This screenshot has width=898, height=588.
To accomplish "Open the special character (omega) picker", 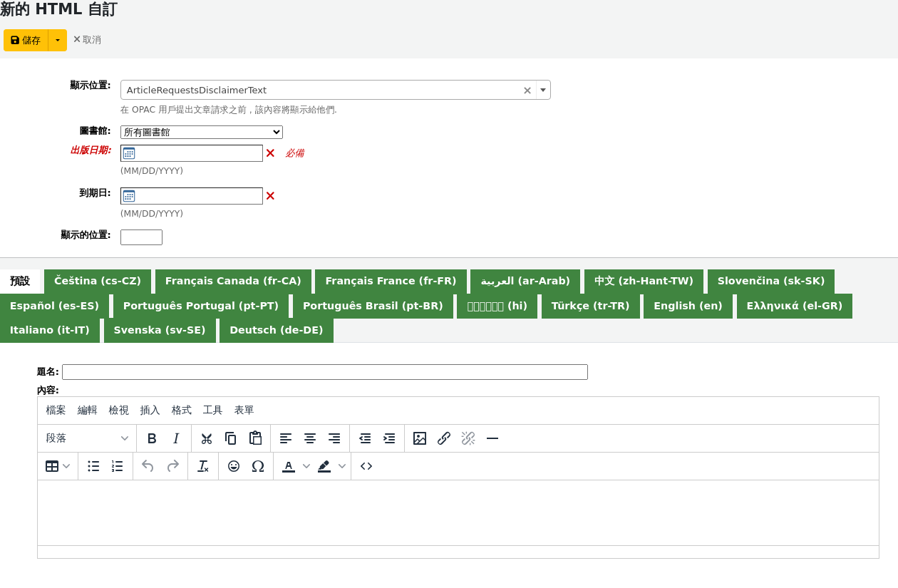I will [258, 466].
